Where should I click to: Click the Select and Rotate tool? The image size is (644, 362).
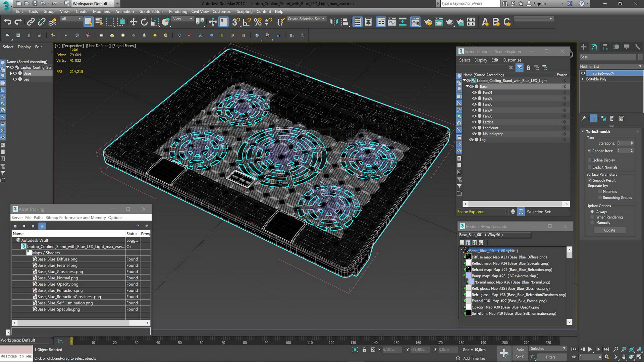click(x=144, y=22)
